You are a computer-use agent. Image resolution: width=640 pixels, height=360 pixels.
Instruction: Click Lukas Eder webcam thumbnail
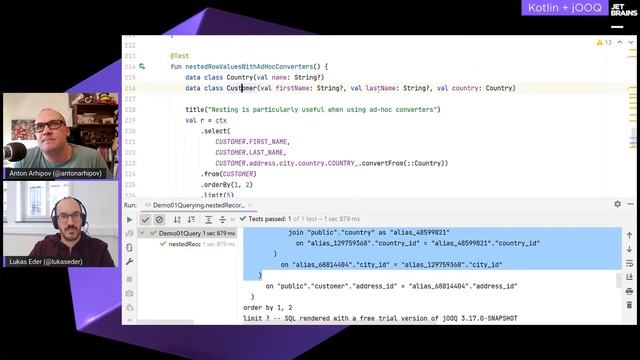click(x=61, y=224)
